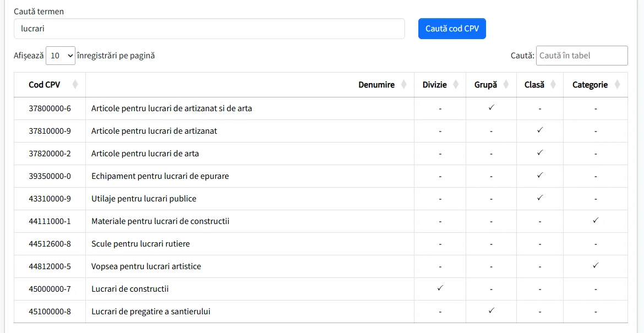Image resolution: width=644 pixels, height=333 pixels.
Task: Sort by Divizie column sort arrows
Action: pos(456,85)
